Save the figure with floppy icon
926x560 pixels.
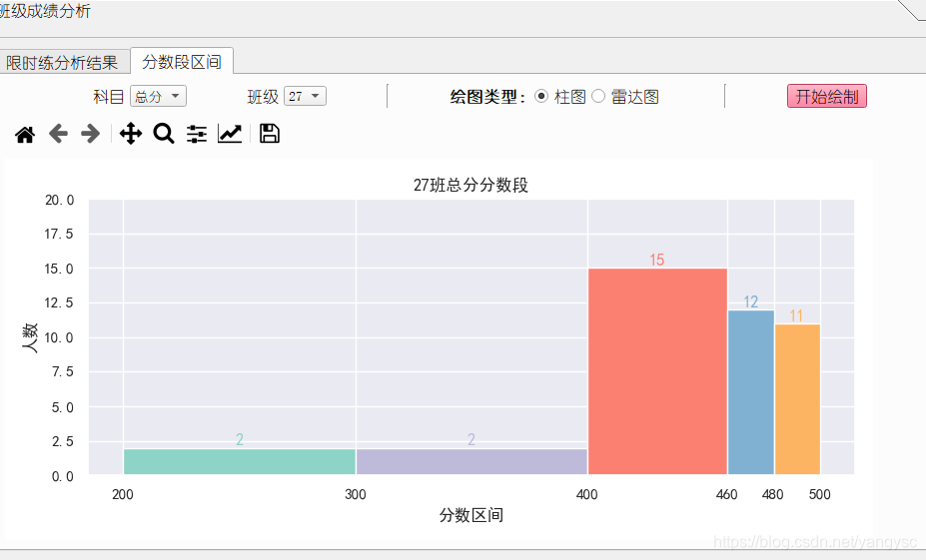point(270,134)
